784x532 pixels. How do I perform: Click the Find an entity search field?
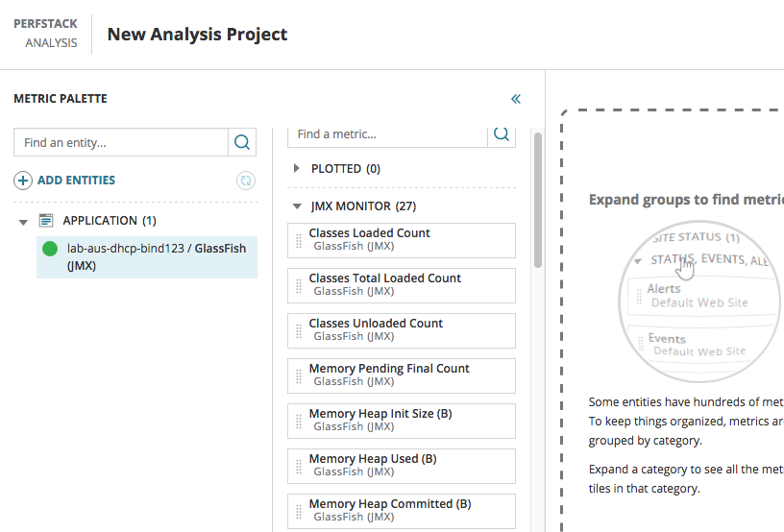121,142
